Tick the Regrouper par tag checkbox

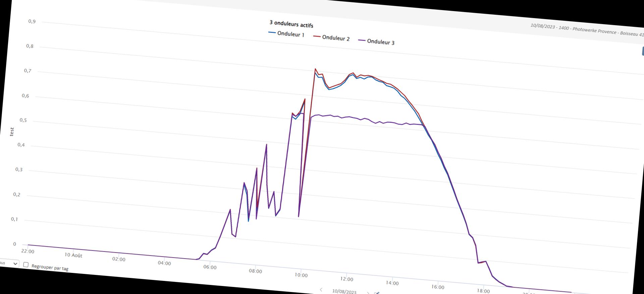26,265
